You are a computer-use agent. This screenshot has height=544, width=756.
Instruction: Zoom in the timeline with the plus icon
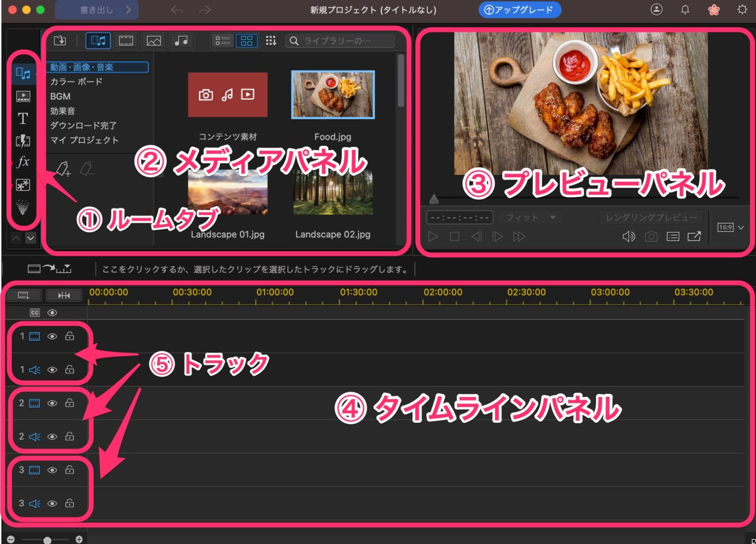click(79, 539)
